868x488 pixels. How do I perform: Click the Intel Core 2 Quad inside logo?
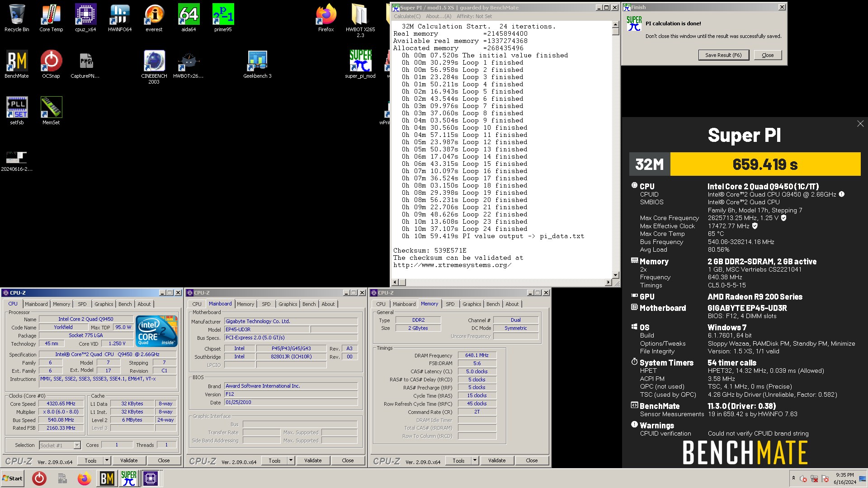[156, 331]
